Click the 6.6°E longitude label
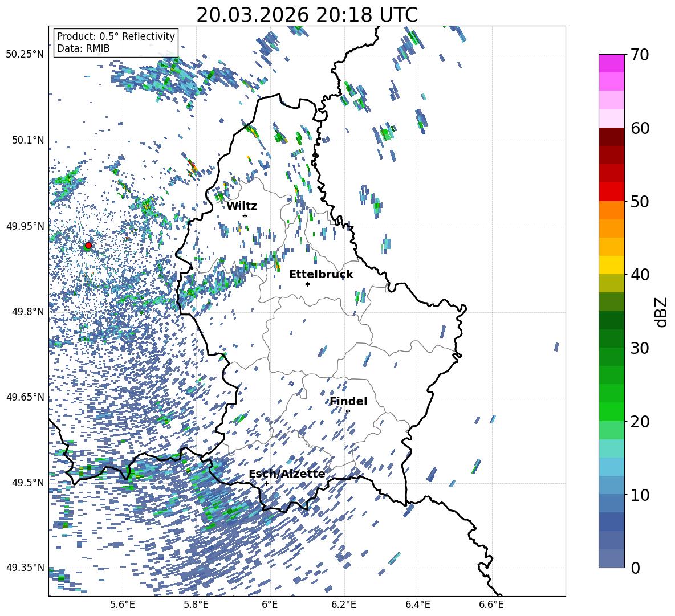 point(491,605)
